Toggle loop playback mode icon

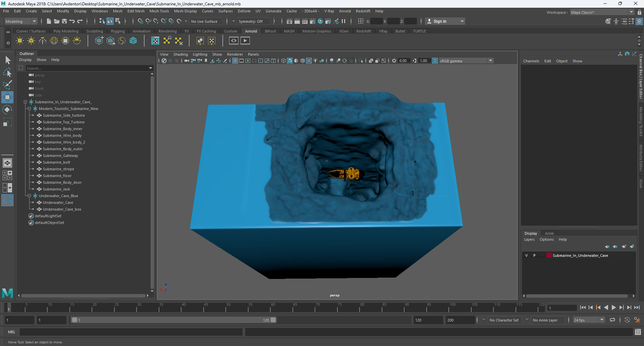[612, 320]
